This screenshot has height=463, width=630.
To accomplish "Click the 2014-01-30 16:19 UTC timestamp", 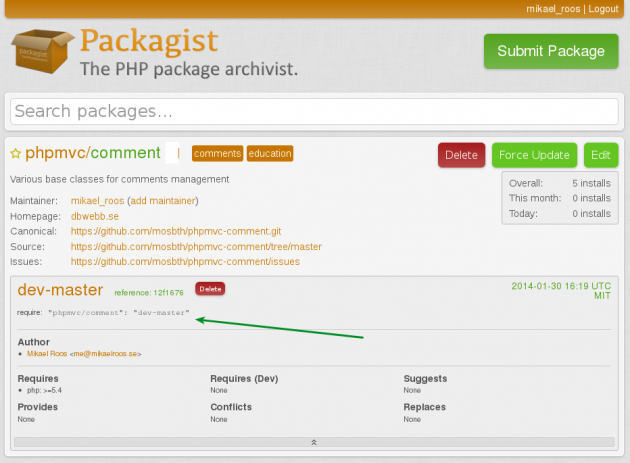I will click(x=561, y=286).
